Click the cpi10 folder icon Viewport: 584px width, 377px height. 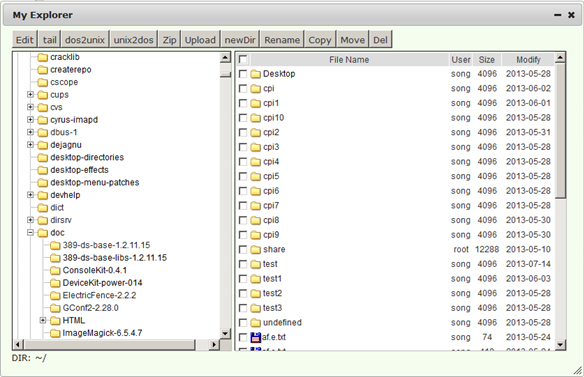[256, 118]
